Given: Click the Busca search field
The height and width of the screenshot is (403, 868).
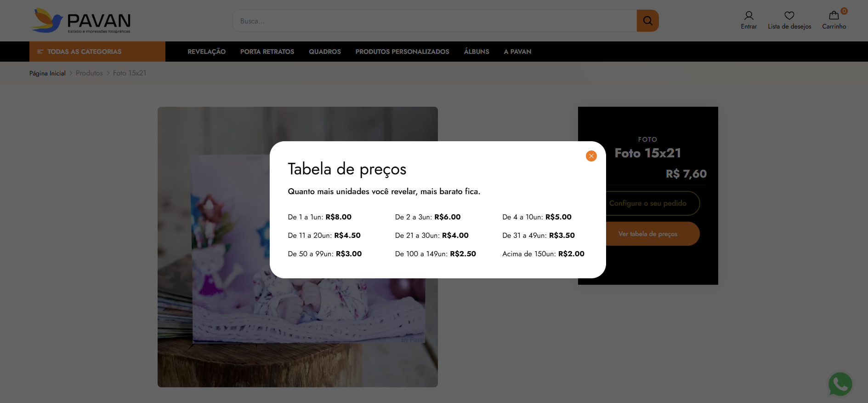Looking at the screenshot, I should pyautogui.click(x=434, y=21).
